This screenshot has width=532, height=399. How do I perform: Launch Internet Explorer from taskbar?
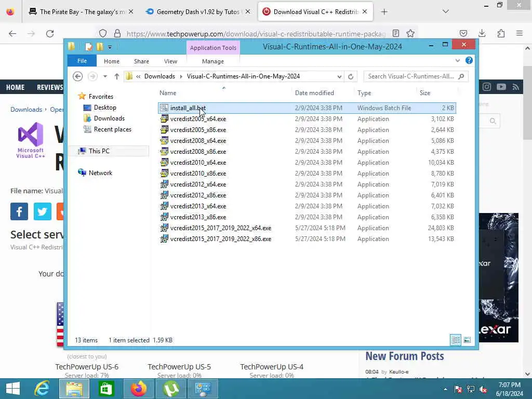[42, 389]
